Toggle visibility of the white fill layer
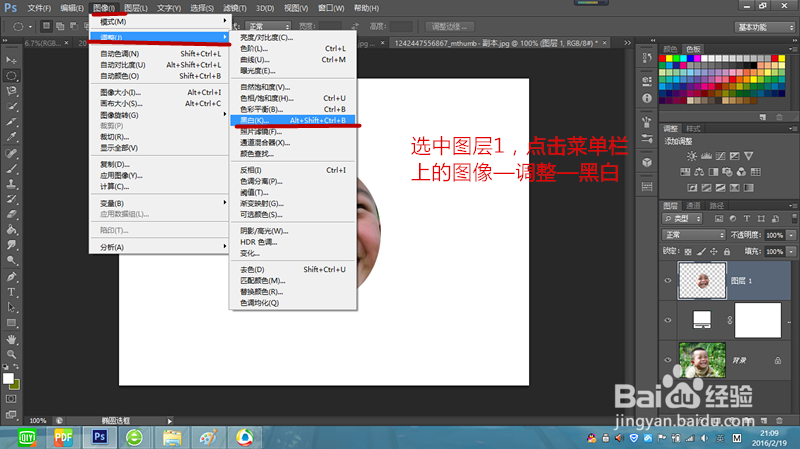This screenshot has height=449, width=800. [668, 320]
